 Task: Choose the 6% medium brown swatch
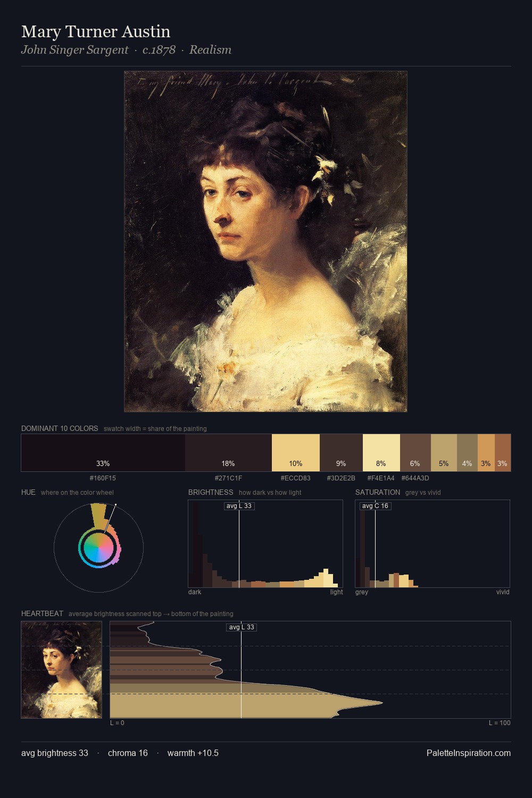[x=415, y=453]
